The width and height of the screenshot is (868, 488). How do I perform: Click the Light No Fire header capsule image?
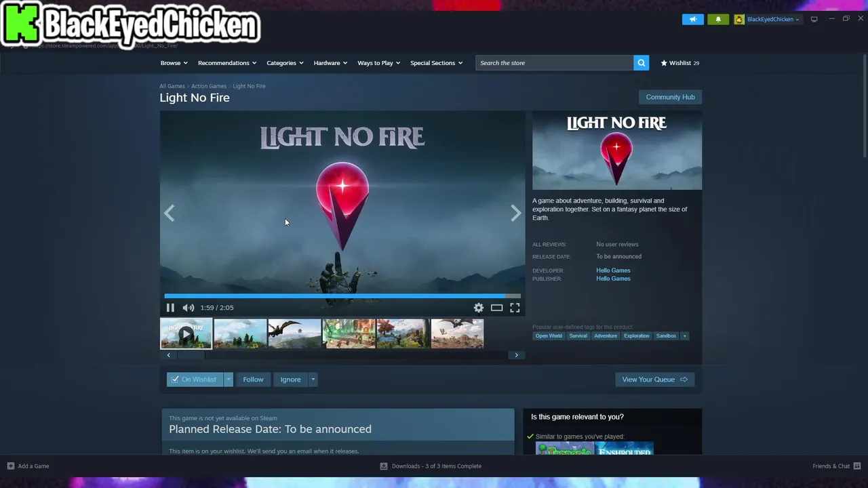(x=617, y=150)
